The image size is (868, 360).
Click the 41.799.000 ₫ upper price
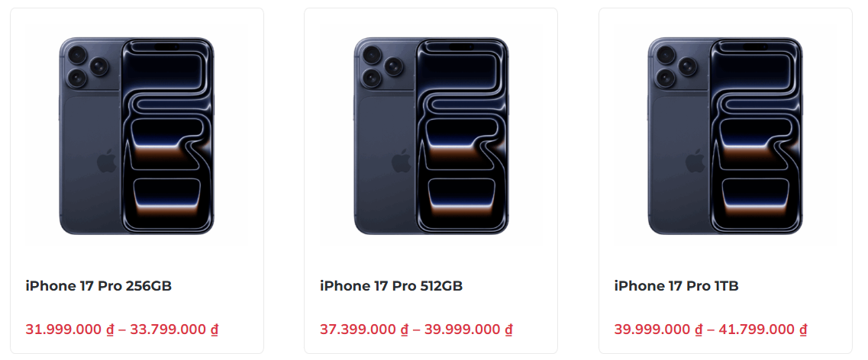coord(763,329)
